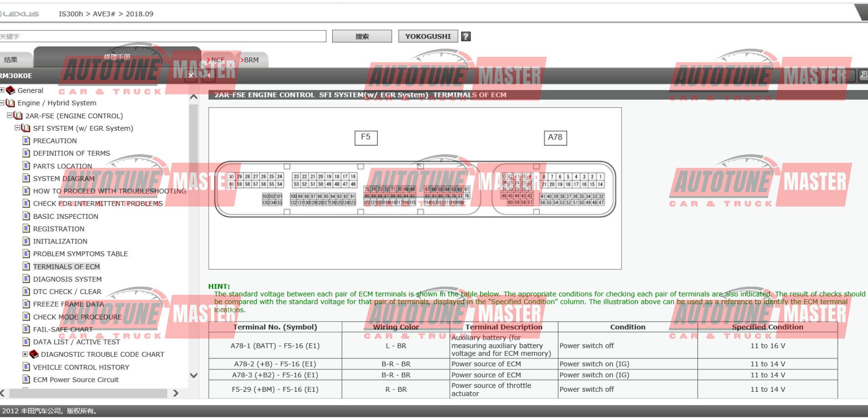Click the DEFINITION OF TERMS document icon
868x419 pixels.
pyautogui.click(x=26, y=153)
